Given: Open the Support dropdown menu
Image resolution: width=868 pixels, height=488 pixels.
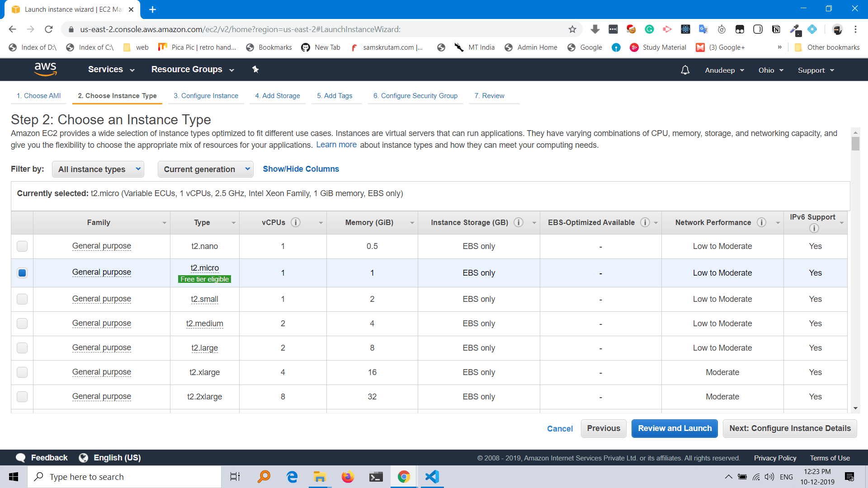Looking at the screenshot, I should click(x=816, y=70).
